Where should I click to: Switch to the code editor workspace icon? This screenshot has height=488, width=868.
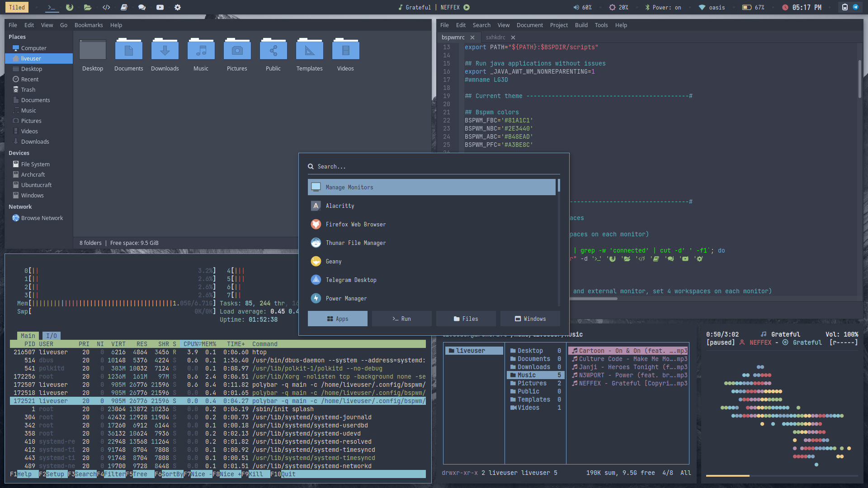point(106,7)
